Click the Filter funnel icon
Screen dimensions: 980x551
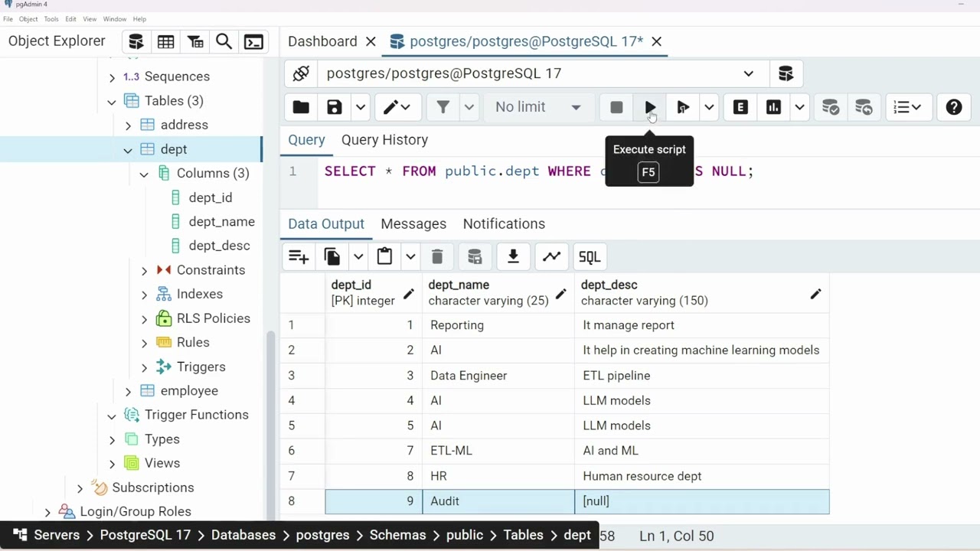pos(443,107)
